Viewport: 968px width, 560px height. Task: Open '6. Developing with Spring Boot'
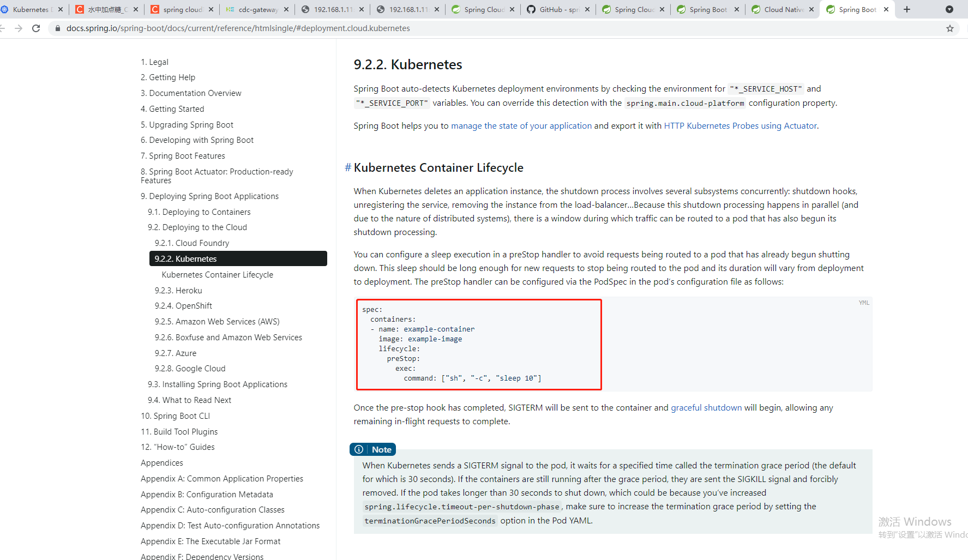pyautogui.click(x=197, y=140)
